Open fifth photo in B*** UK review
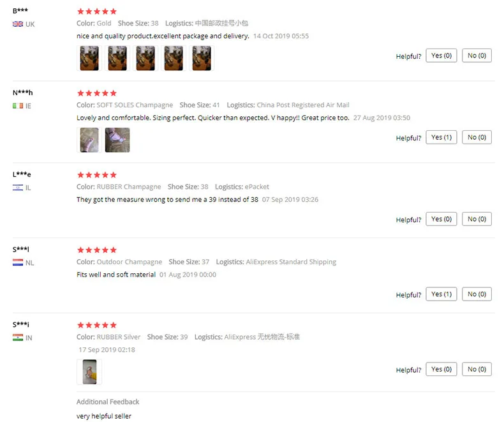This screenshot has width=504, height=422. pos(202,58)
